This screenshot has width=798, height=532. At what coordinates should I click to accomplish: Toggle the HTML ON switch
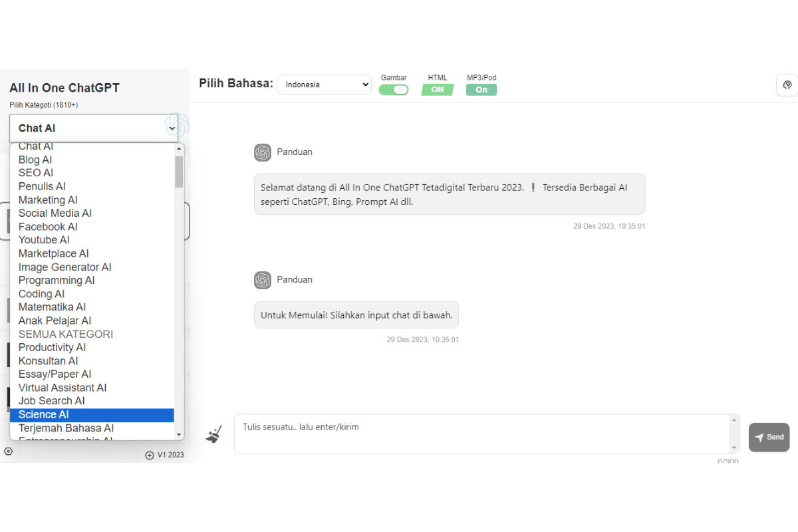[438, 90]
